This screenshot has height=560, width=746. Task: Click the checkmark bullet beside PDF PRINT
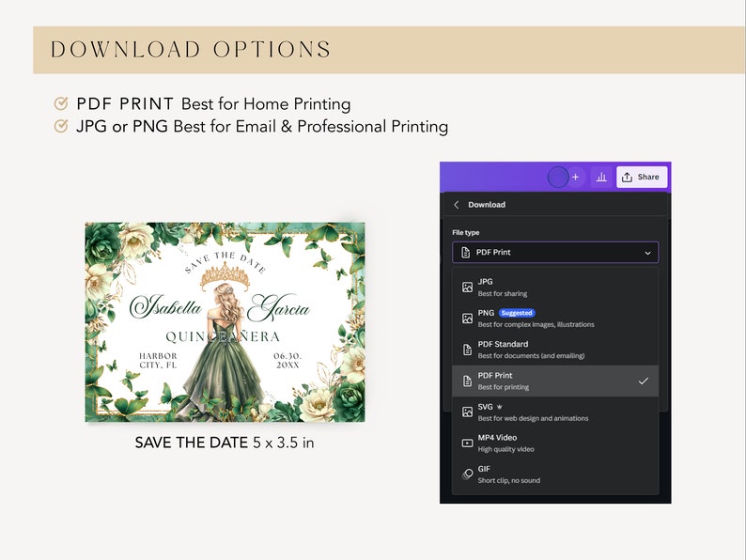[61, 103]
